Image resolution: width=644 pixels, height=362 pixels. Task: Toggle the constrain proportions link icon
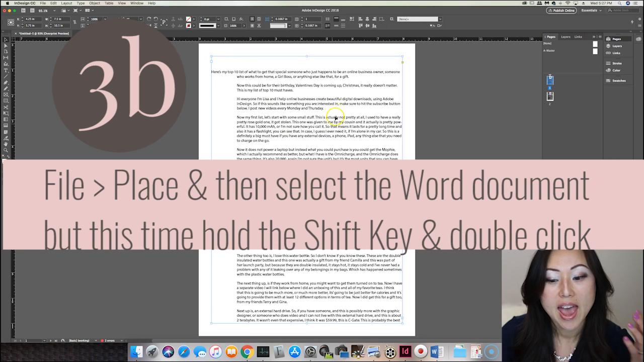pos(74,22)
